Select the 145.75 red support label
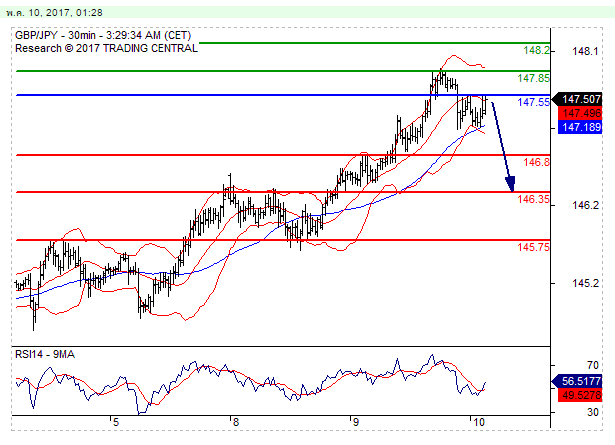 pos(532,247)
